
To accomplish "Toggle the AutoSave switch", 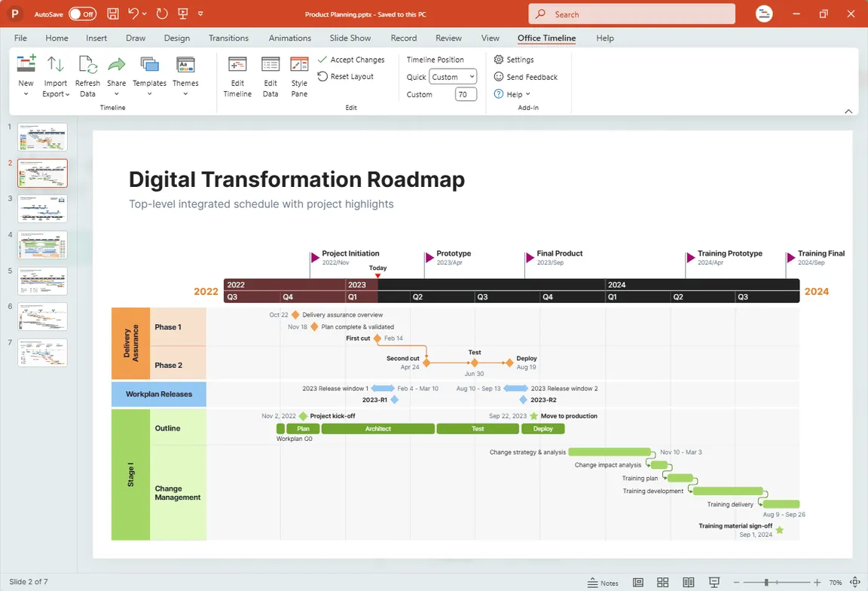I will (82, 14).
